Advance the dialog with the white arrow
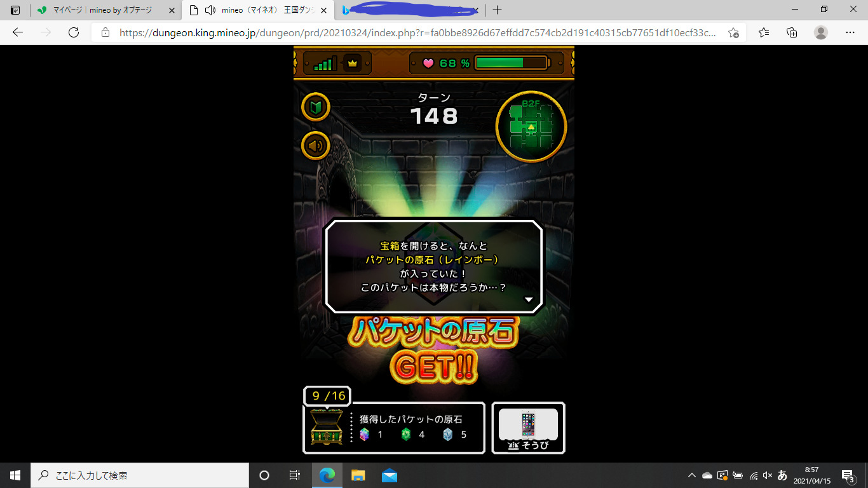 (x=529, y=299)
